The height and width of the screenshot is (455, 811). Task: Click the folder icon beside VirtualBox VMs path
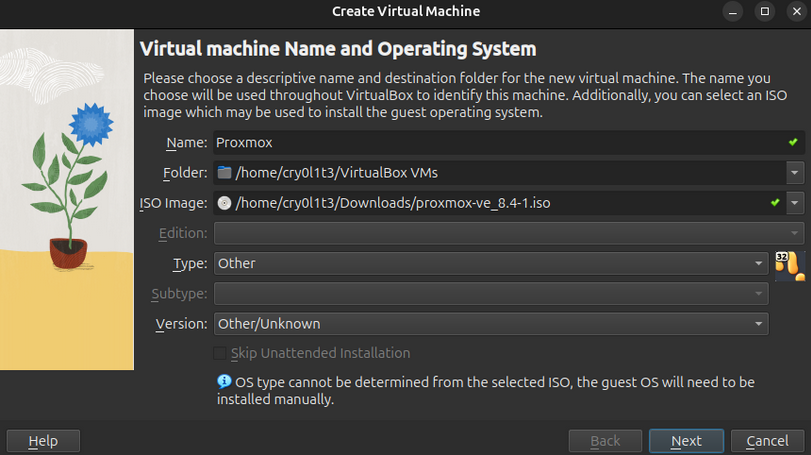224,173
